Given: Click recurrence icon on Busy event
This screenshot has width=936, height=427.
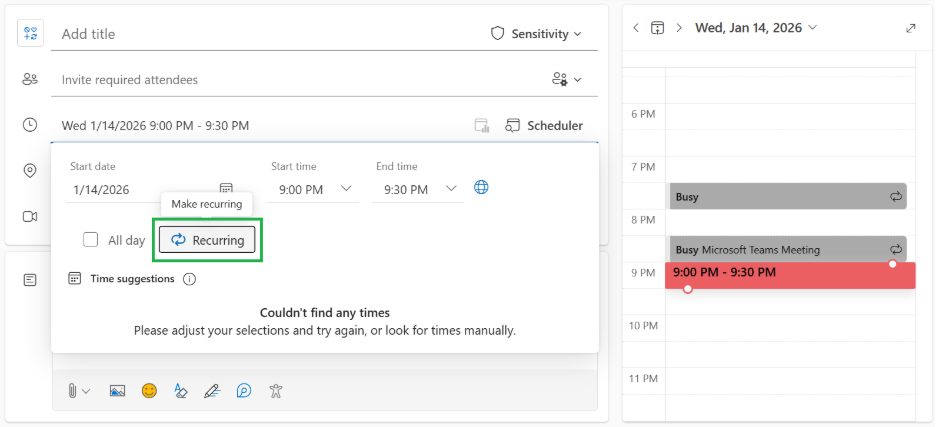Looking at the screenshot, I should [x=895, y=196].
